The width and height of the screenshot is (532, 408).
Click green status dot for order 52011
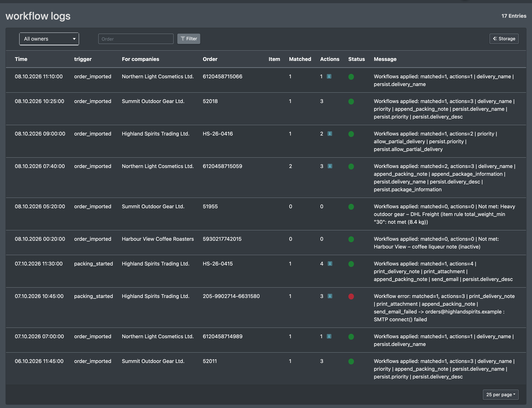click(x=351, y=362)
